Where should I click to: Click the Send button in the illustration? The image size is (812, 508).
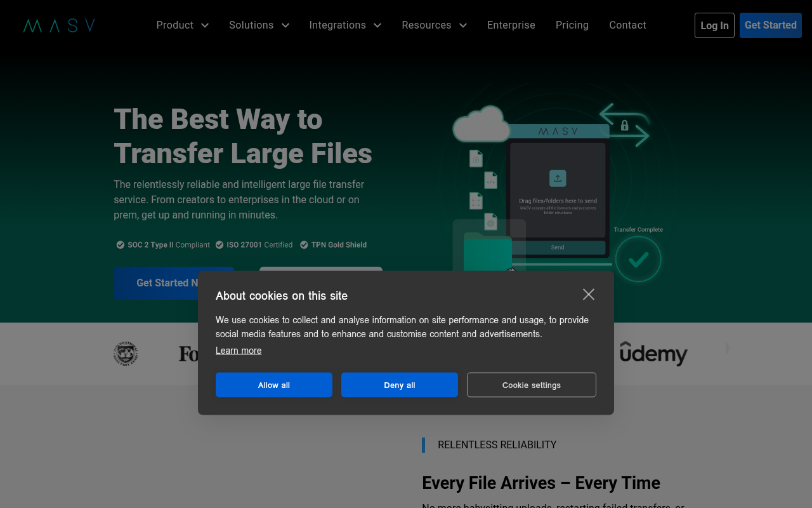pos(558,248)
